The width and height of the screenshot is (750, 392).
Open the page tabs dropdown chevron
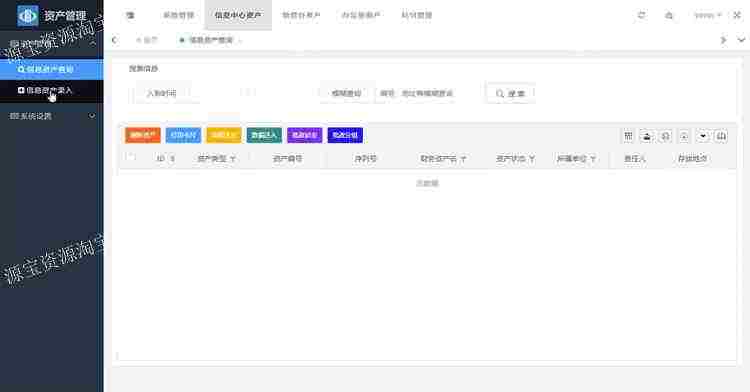(x=741, y=40)
